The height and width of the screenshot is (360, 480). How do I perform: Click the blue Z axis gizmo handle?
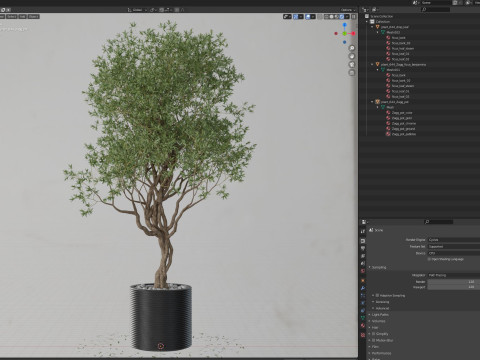pyautogui.click(x=345, y=25)
